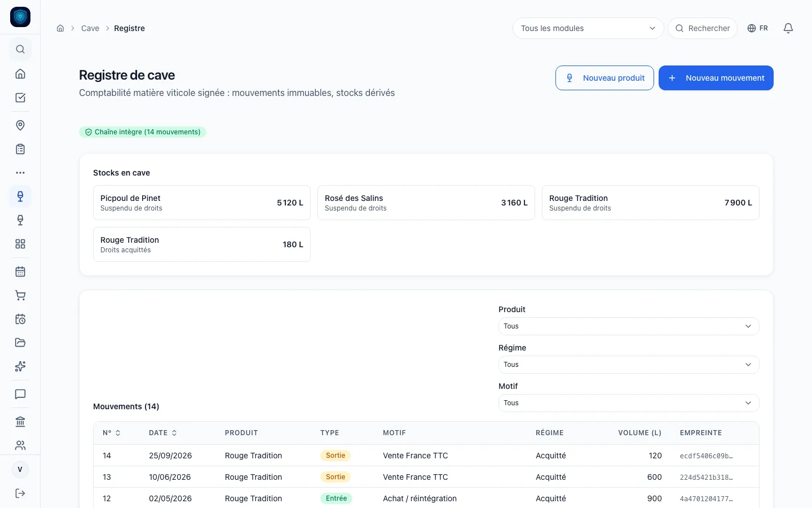812x508 pixels.
Task: Open the notifications bell
Action: coord(788,28)
